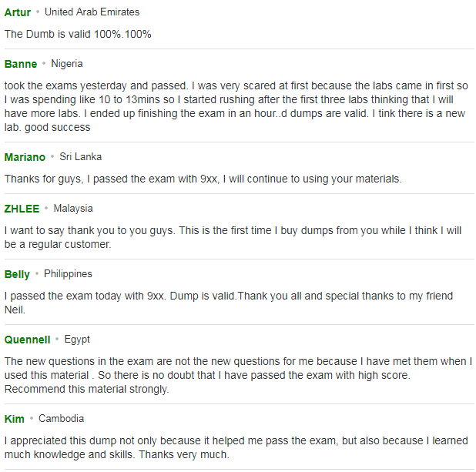Open reviewer Kim's name link

click(15, 419)
